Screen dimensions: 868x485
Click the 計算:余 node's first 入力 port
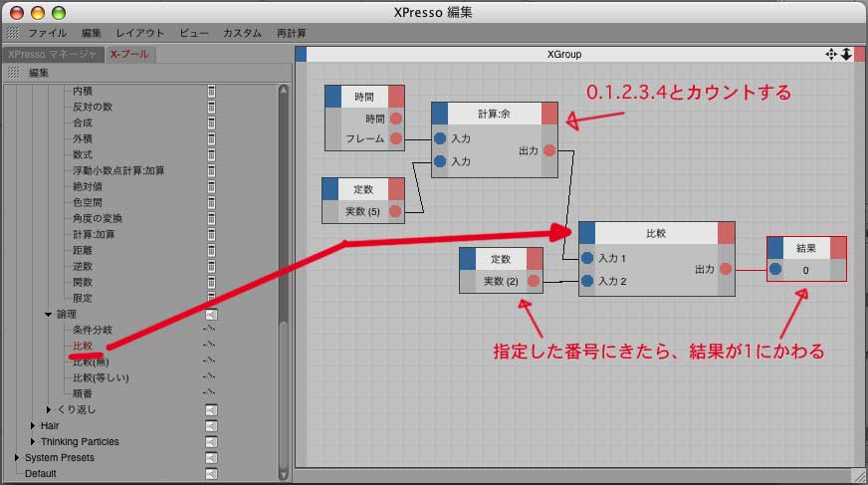440,138
